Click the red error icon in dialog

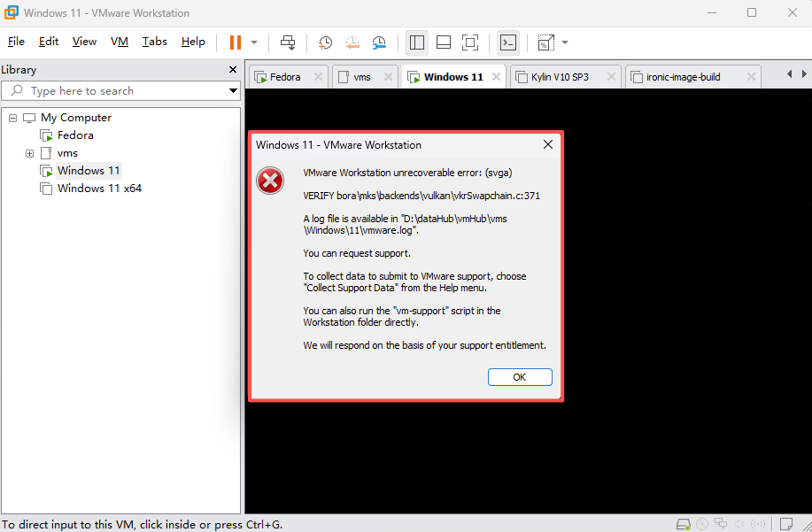pyautogui.click(x=270, y=181)
